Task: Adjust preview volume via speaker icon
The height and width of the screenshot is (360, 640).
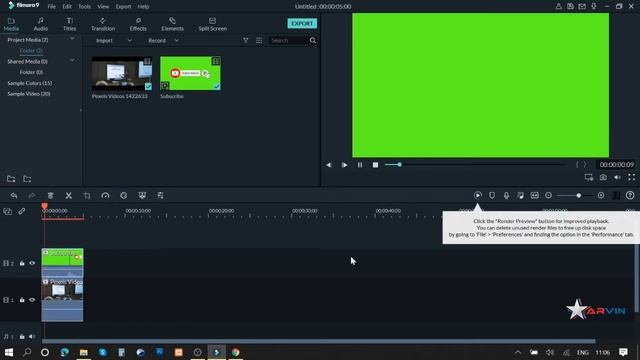Action: click(617, 177)
